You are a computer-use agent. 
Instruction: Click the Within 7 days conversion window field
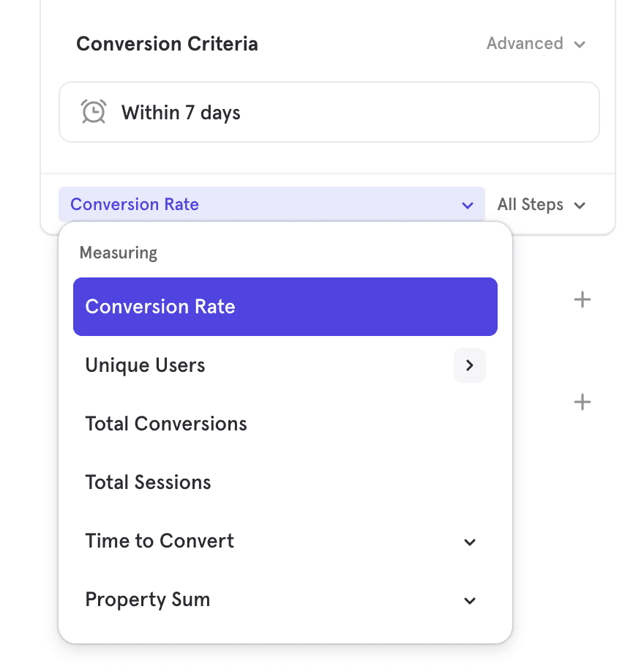click(x=329, y=112)
